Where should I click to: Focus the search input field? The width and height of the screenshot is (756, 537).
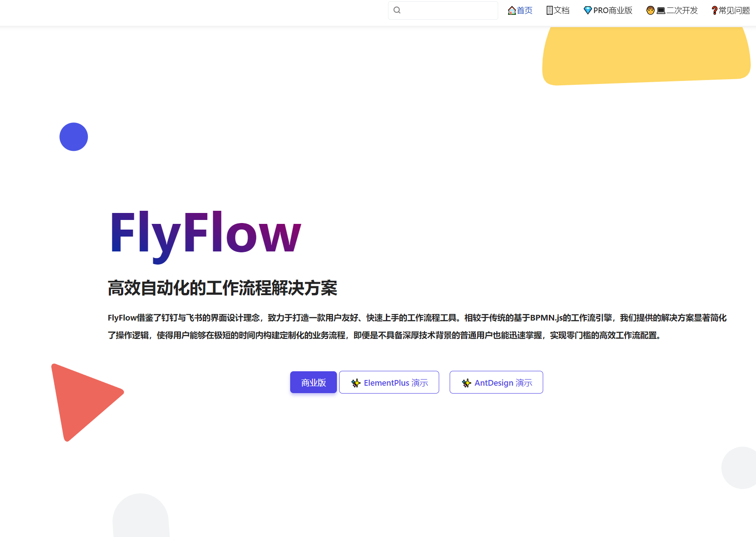coord(443,10)
